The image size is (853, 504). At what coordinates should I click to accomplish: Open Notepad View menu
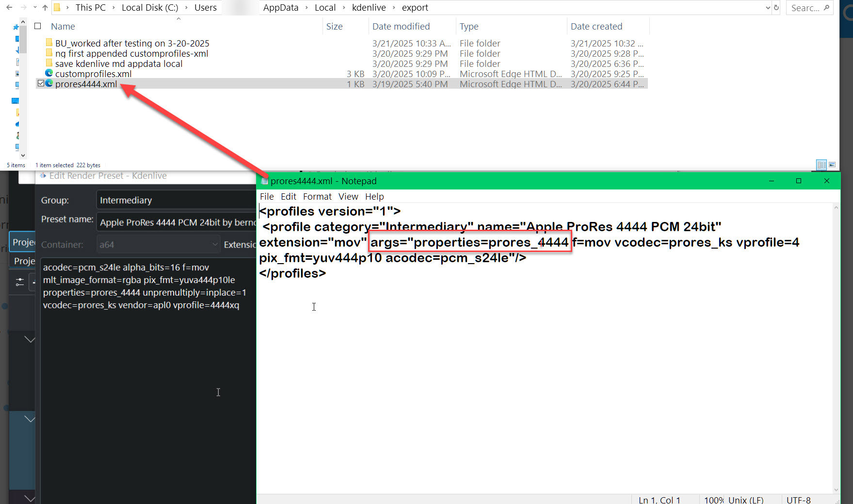point(348,196)
